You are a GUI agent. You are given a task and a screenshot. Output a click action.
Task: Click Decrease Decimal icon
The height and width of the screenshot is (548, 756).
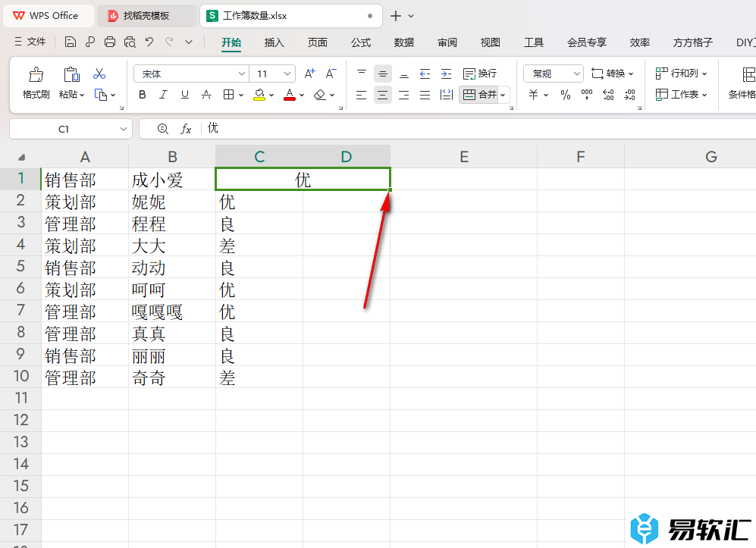pyautogui.click(x=629, y=95)
